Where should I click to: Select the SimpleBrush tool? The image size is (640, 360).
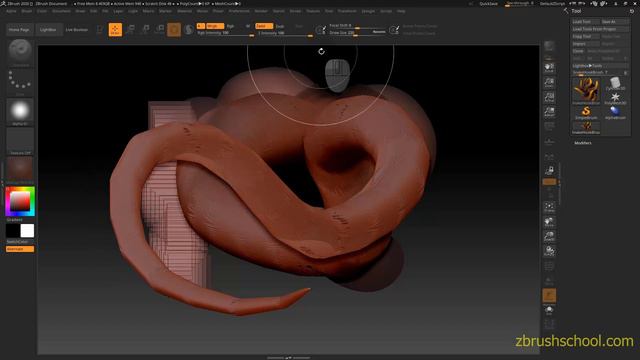click(586, 113)
